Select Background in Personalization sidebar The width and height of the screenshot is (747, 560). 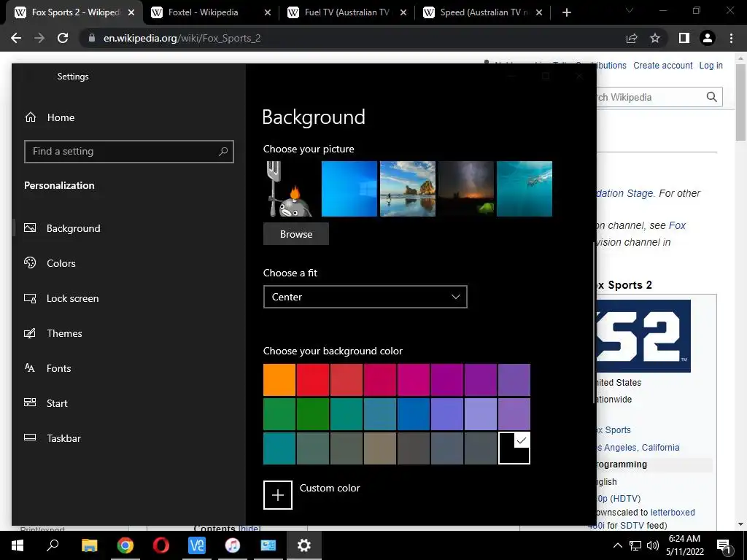(x=74, y=228)
